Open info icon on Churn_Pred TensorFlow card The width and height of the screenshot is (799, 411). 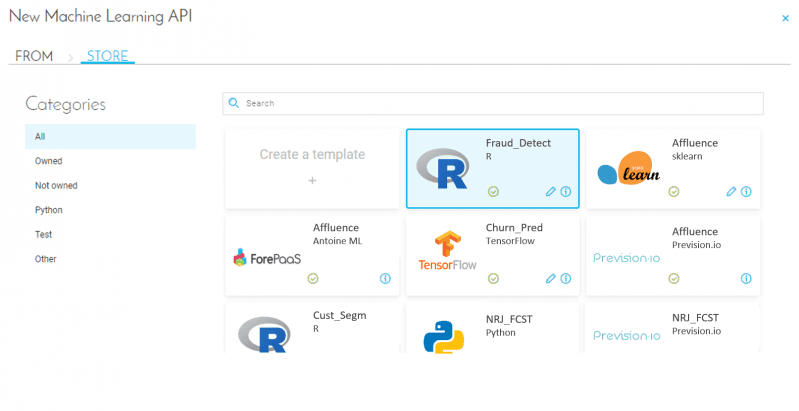(566, 278)
